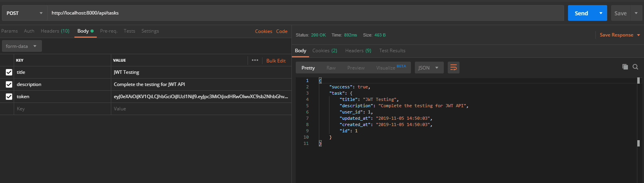Open the response Headers (9) tab
Image resolution: width=644 pixels, height=183 pixels.
coord(358,51)
